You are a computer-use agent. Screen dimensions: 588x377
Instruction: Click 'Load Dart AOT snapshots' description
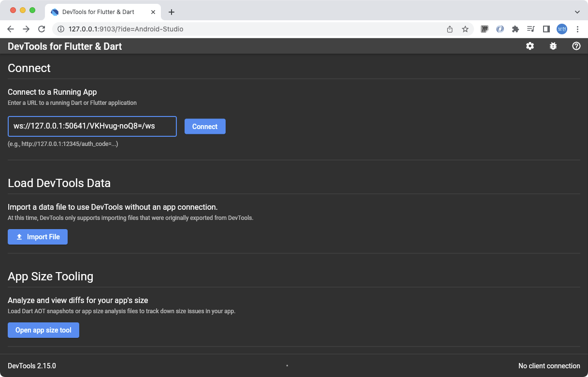pos(121,311)
